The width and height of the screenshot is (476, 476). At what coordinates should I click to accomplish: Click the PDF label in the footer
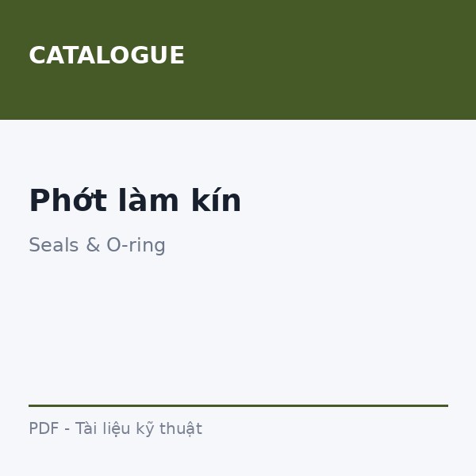tap(44, 428)
